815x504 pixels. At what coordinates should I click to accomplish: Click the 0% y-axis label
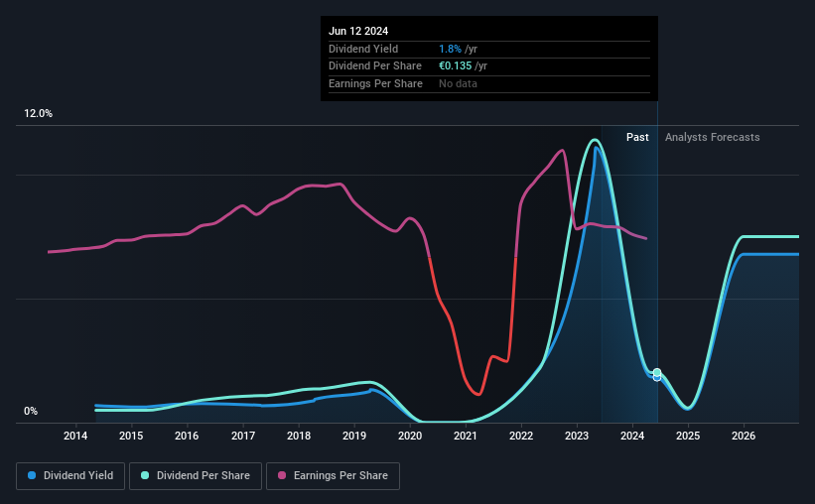pos(31,411)
